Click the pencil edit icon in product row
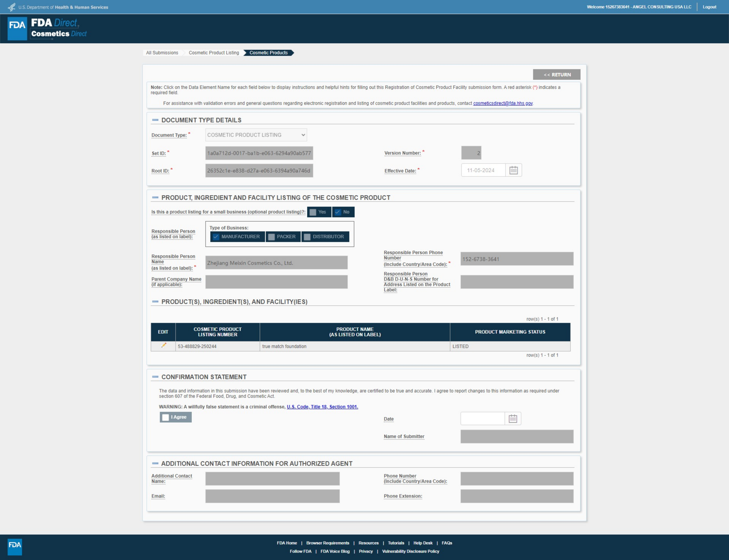Viewport: 729px width, 560px height. (163, 346)
